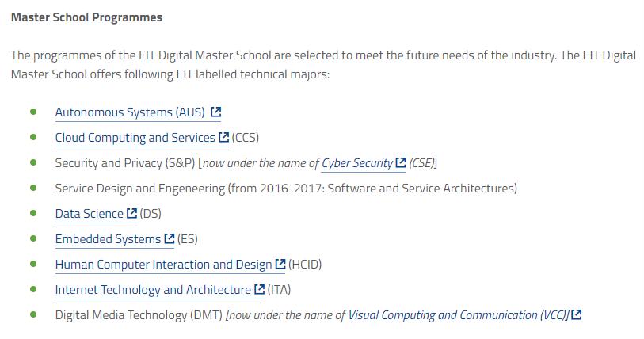Click external-link icon beside Data Science
The width and height of the screenshot is (644, 339).
tap(131, 214)
